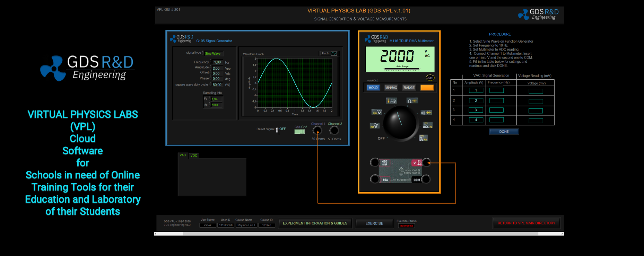The width and height of the screenshot is (644, 256).
Task: Select the mA Hz dial position icon
Action: pyautogui.click(x=427, y=125)
